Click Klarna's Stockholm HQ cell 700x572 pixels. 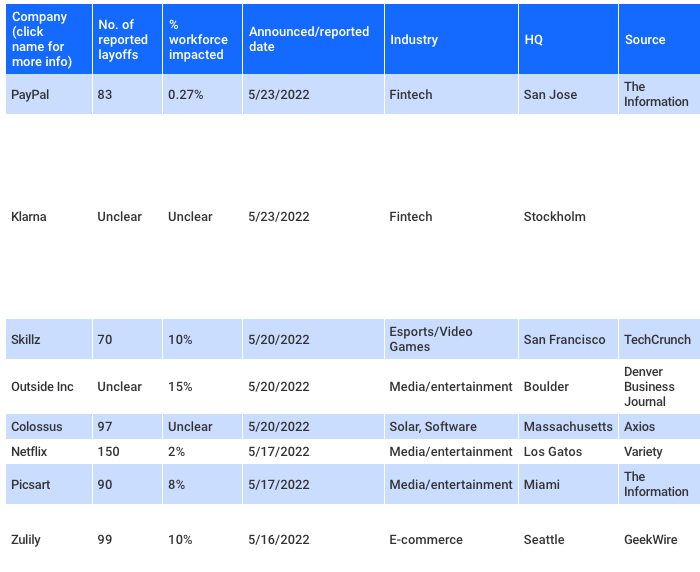[x=568, y=217]
